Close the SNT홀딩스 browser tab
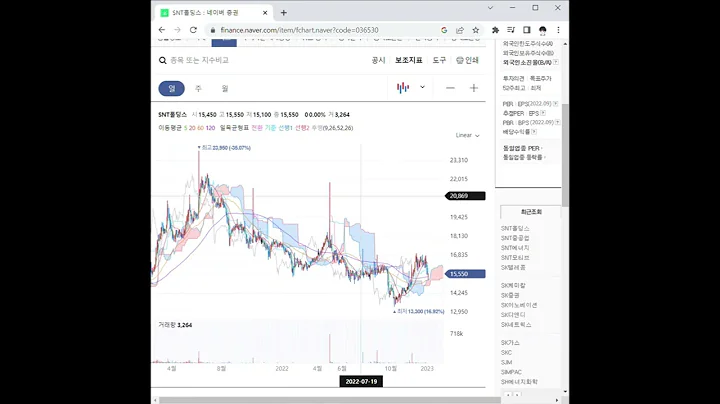 coord(265,13)
